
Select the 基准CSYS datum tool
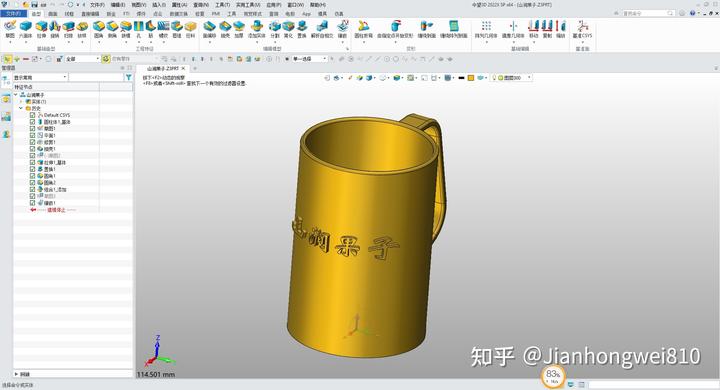(582, 29)
